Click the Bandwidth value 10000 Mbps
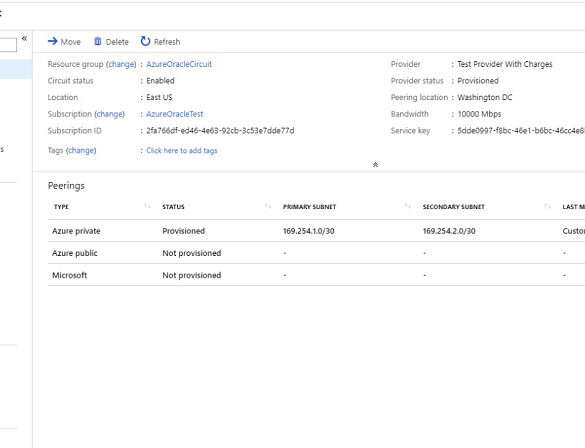The height and width of the screenshot is (448, 585). [x=479, y=114]
